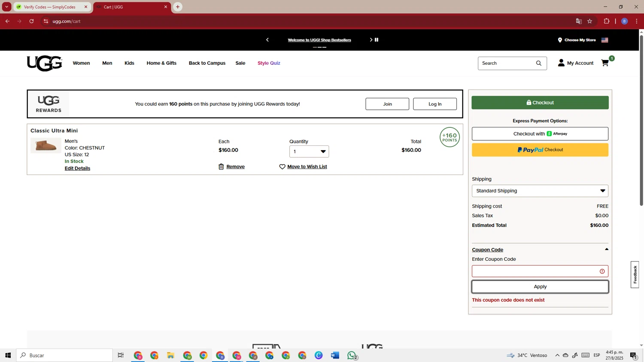This screenshot has width=644, height=362.
Task: Open the Chrome three-dot menu
Action: [637, 21]
